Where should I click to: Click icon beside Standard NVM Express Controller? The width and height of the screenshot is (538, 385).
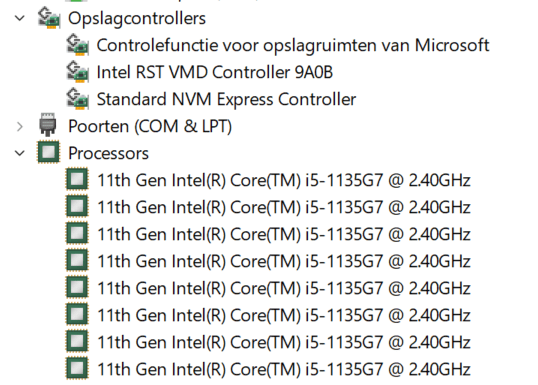[x=77, y=98]
